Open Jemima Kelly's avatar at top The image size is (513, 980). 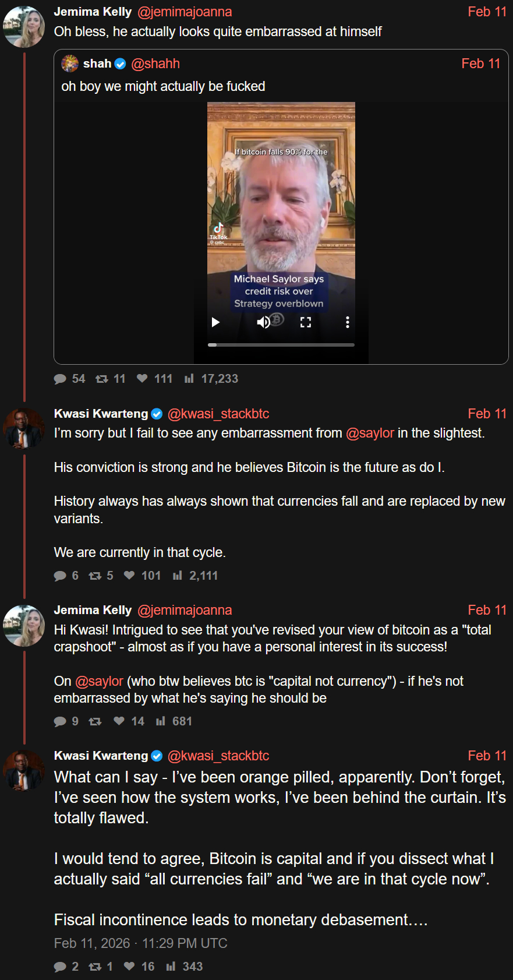[x=24, y=27]
